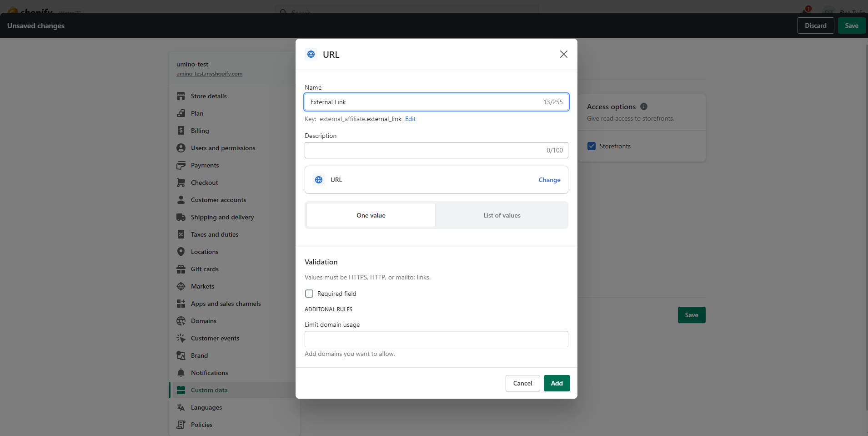This screenshot has width=868, height=436.
Task: Close the URL dialog with X
Action: 563,54
